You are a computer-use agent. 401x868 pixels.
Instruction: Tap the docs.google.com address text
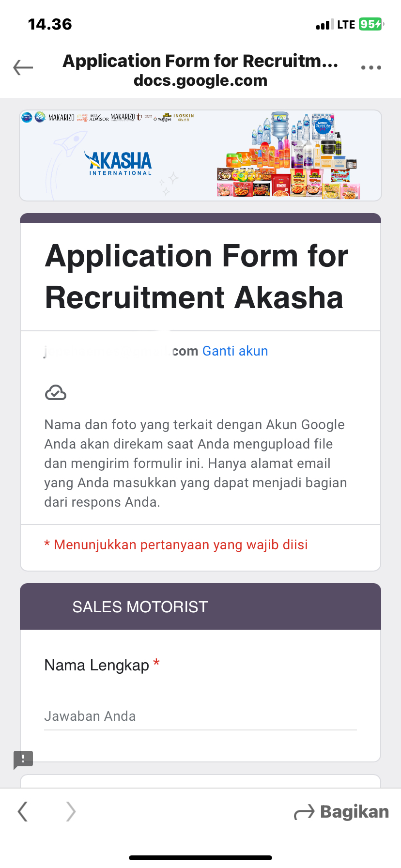[200, 80]
